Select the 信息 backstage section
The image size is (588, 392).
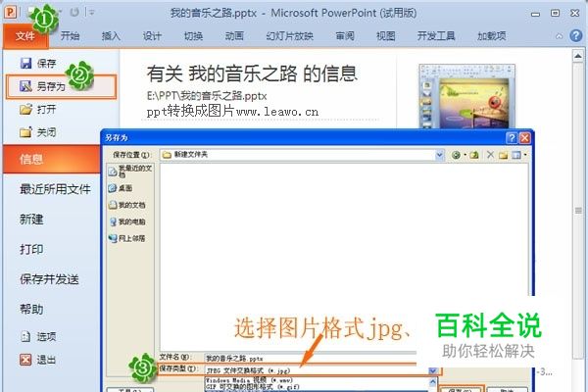pyautogui.click(x=52, y=159)
